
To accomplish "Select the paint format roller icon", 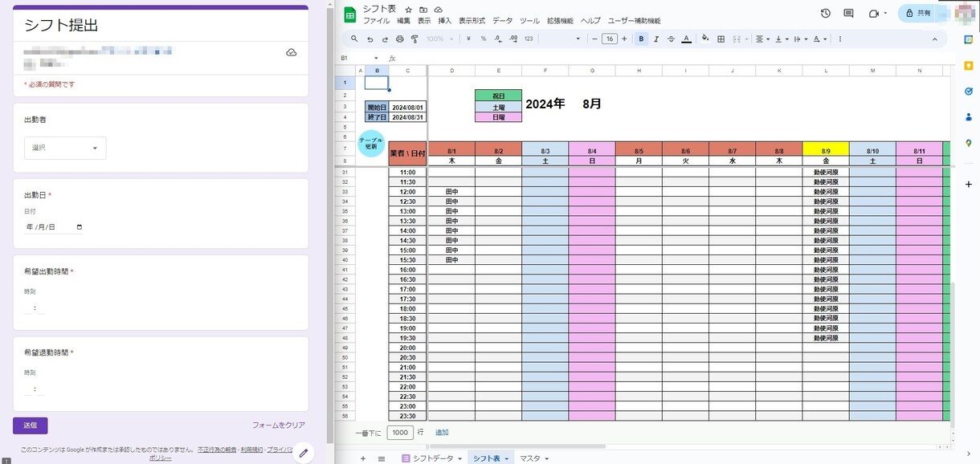I will tap(414, 39).
